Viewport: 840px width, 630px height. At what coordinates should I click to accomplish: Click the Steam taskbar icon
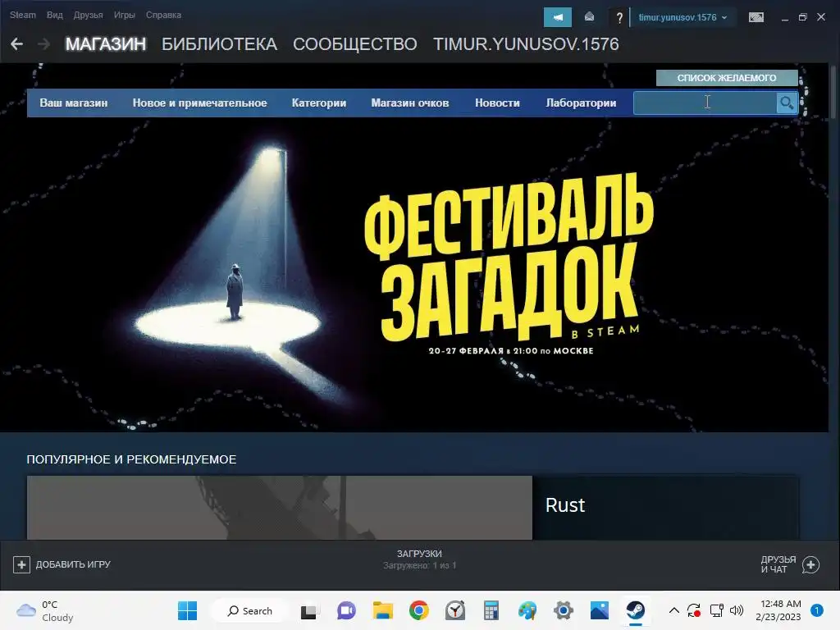click(636, 610)
